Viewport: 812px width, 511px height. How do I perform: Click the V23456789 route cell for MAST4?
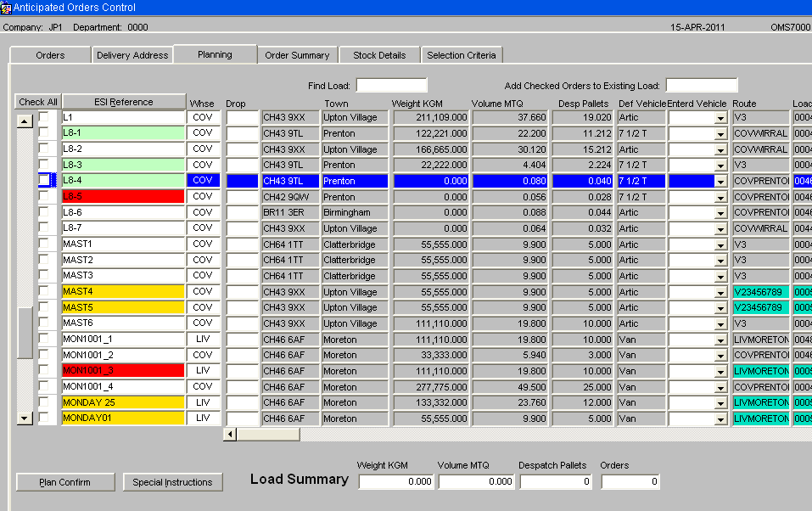point(761,292)
